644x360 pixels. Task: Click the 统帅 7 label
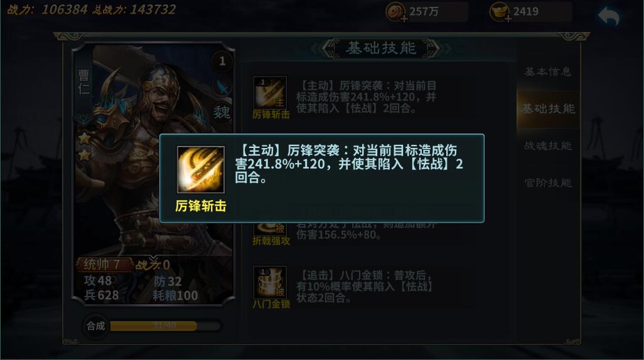[102, 265]
